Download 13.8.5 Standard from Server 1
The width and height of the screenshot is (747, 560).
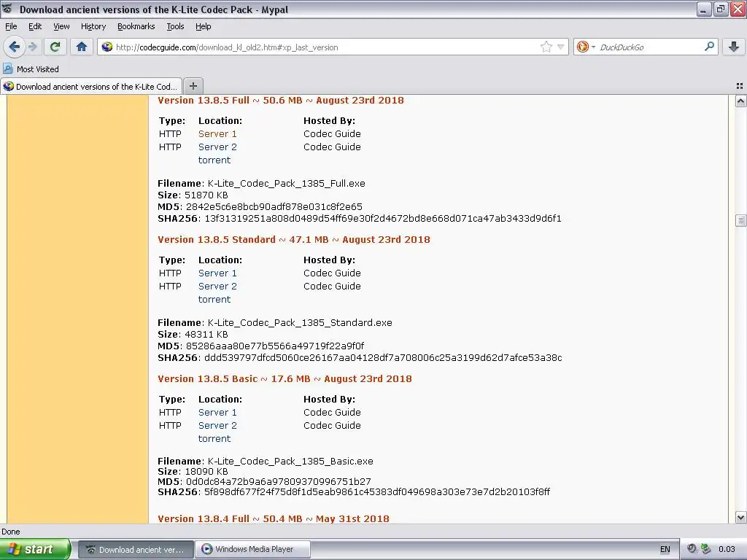[x=217, y=273]
